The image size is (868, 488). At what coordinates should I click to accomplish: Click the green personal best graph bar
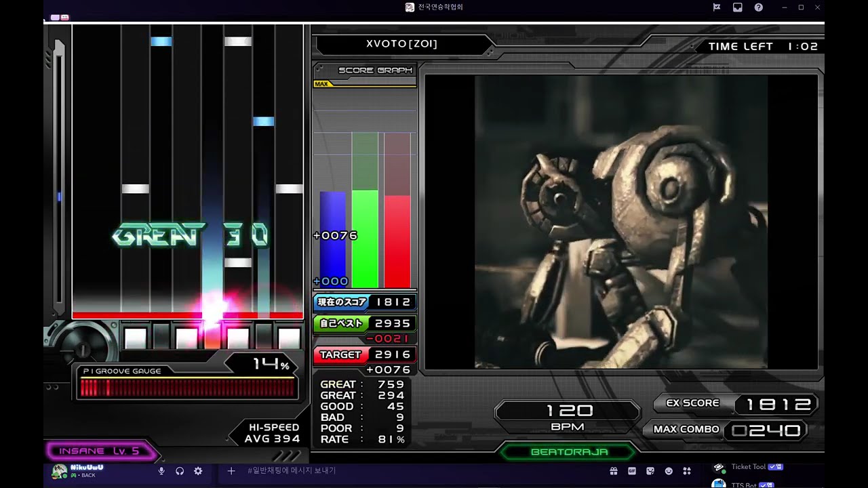[x=365, y=239]
